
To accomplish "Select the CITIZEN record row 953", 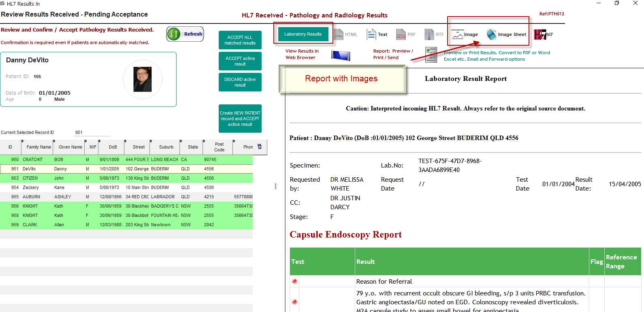I will [126, 178].
